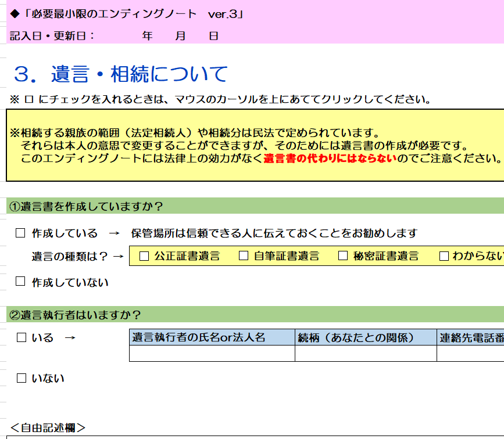Click the empty cell under 続柄（あなたとの関係）
This screenshot has width=504, height=439.
[x=366, y=353]
